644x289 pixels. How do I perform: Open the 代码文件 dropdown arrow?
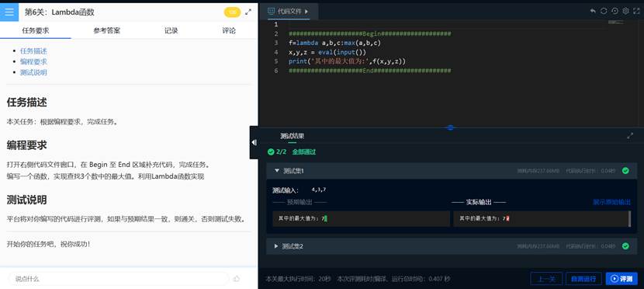306,12
